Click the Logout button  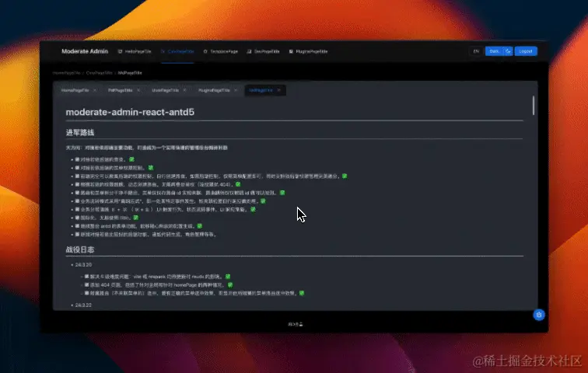[x=526, y=51]
